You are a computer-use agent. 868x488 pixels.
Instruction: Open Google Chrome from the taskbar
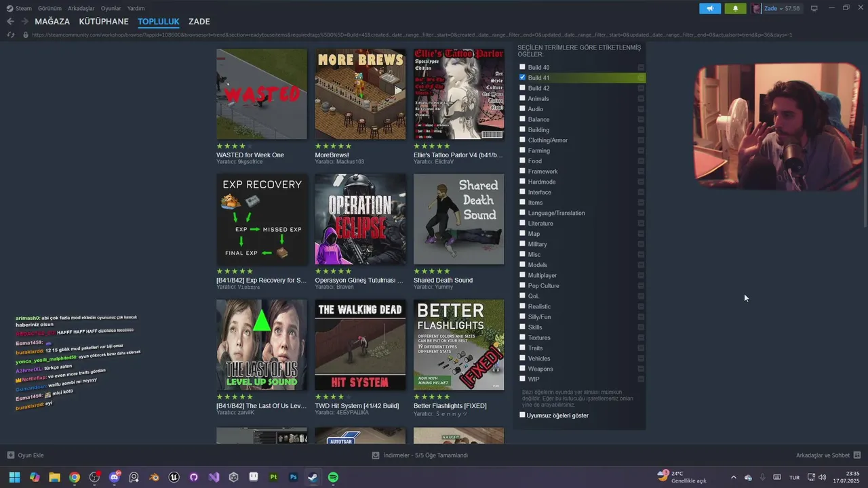75,477
